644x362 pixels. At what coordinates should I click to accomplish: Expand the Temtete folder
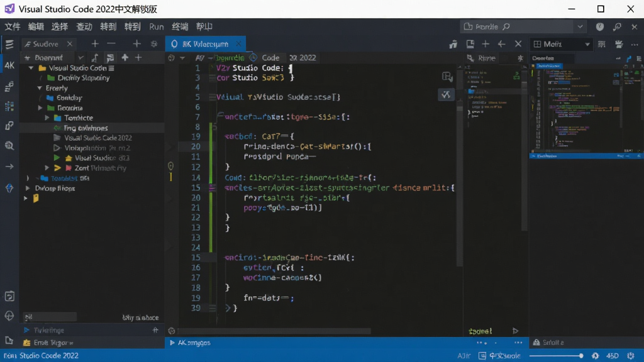[47, 118]
